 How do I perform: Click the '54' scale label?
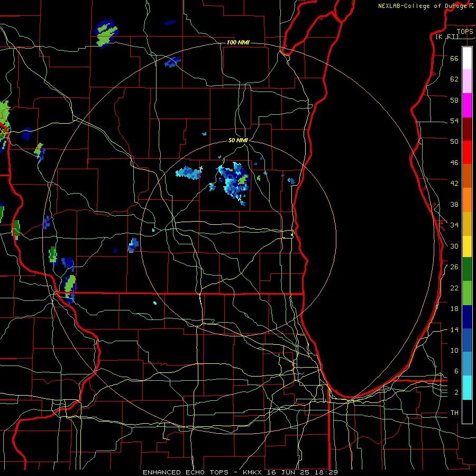tap(454, 121)
